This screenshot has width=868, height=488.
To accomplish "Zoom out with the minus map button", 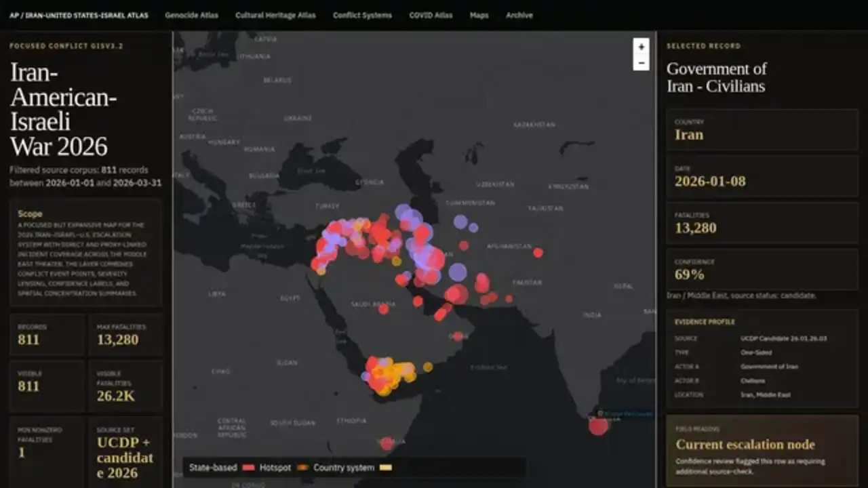I will 641,63.
